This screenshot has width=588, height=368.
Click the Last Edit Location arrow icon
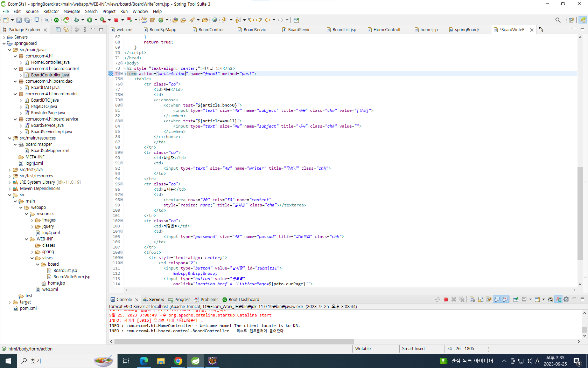tap(251, 20)
